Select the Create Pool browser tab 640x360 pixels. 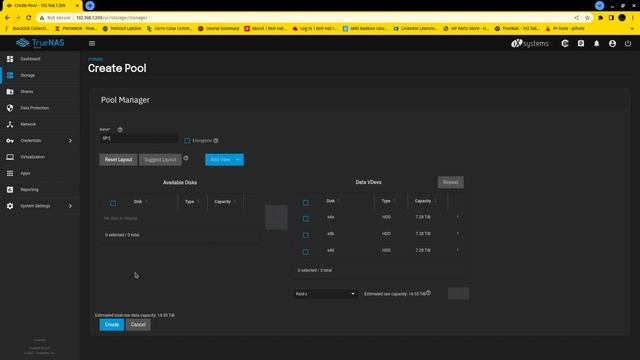[x=41, y=6]
